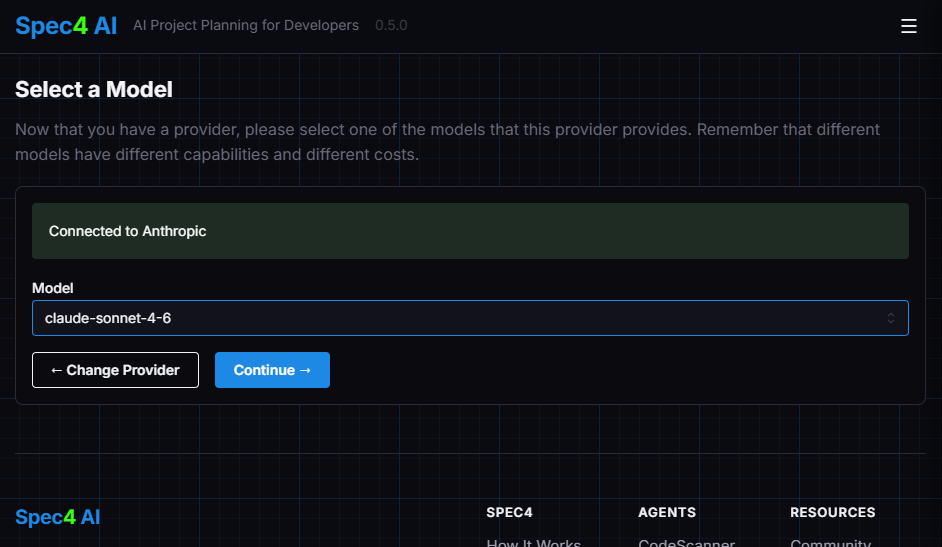
Task: Click the SPEC4 footer column heading
Action: [x=509, y=512]
